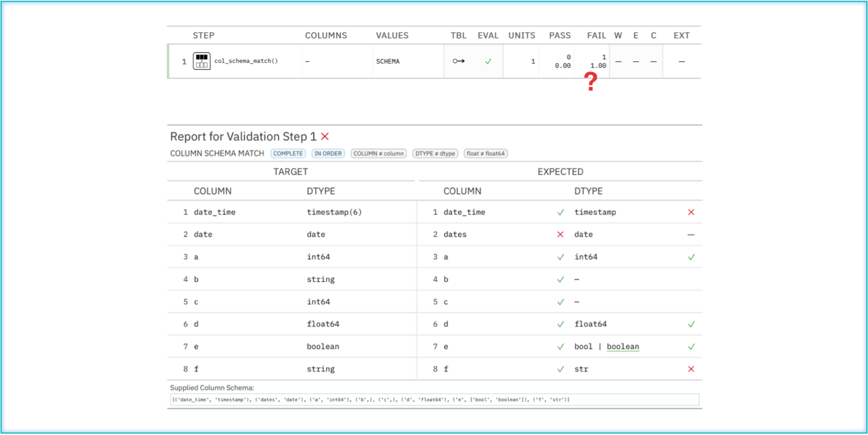Screen dimensions: 868x435
Task: Click the col_schema_match() step name
Action: coord(246,61)
